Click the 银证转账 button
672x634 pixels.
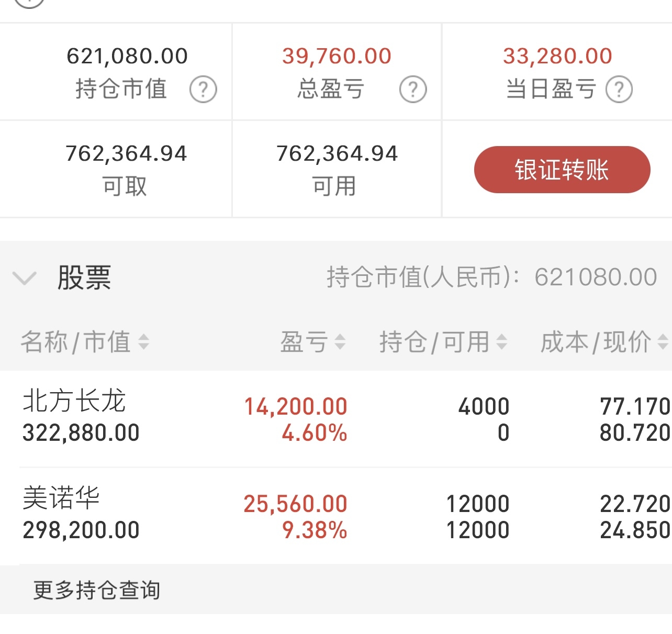(x=562, y=170)
